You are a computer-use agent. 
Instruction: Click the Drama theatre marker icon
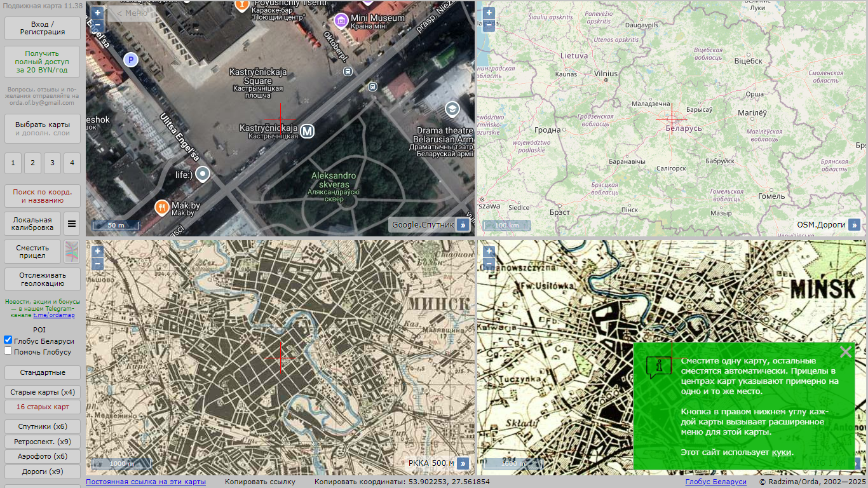[x=452, y=109]
